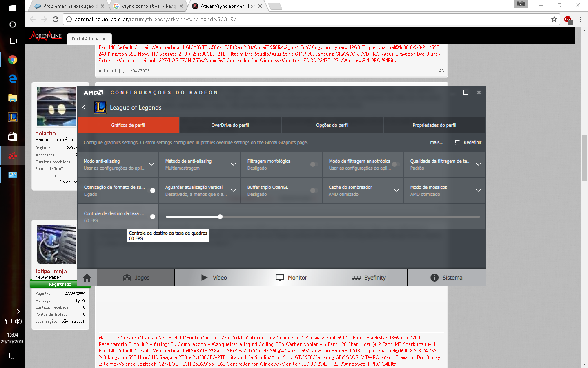Click Chrome back navigation arrow

33,19
